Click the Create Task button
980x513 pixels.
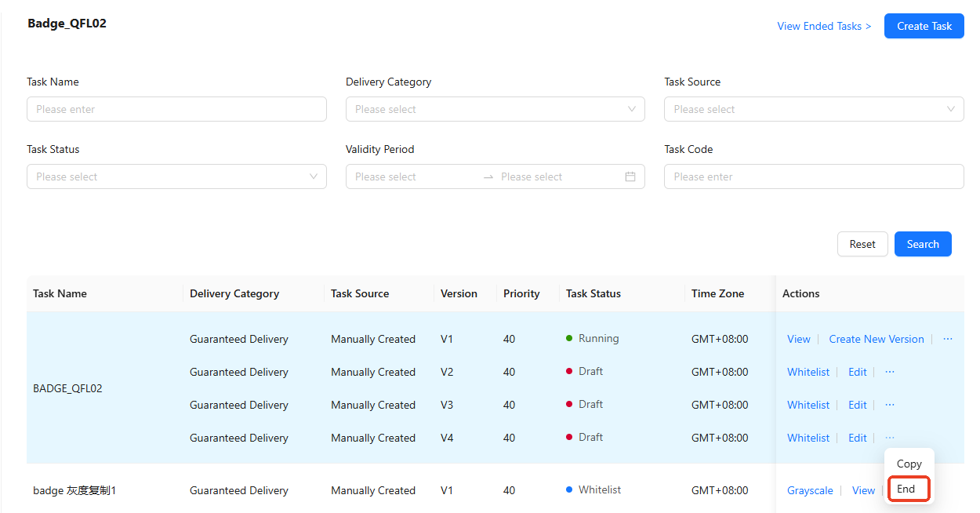pos(924,26)
